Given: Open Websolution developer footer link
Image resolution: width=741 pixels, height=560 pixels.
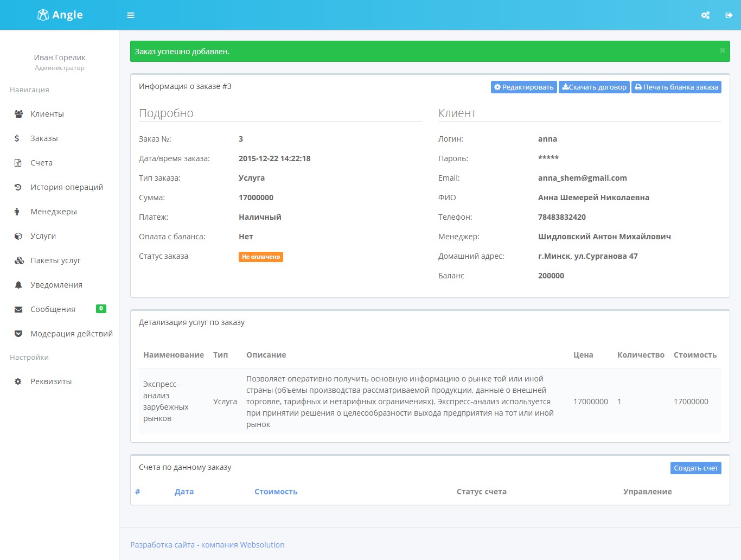Looking at the screenshot, I should click(x=207, y=545).
